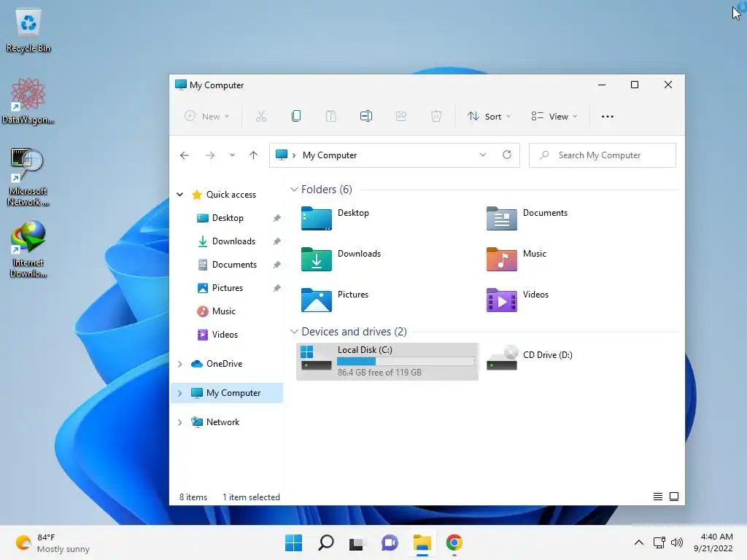The width and height of the screenshot is (747, 560).
Task: Go up one level arrow
Action: [253, 155]
